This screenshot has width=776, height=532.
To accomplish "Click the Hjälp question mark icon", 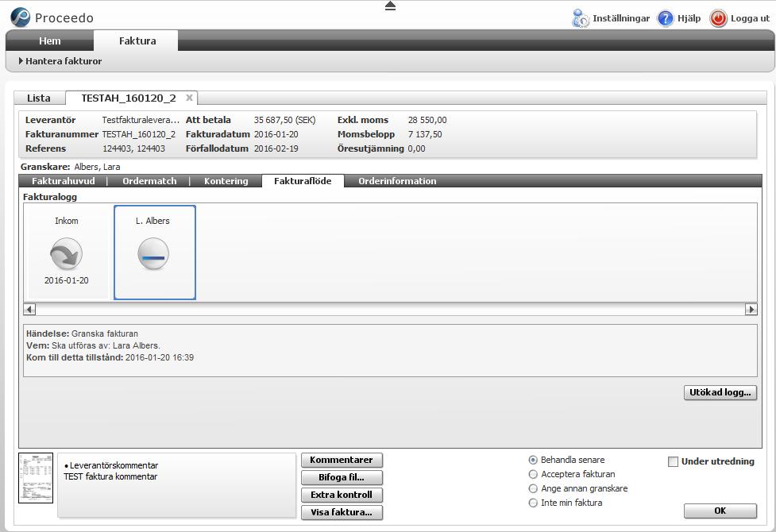I will (665, 18).
